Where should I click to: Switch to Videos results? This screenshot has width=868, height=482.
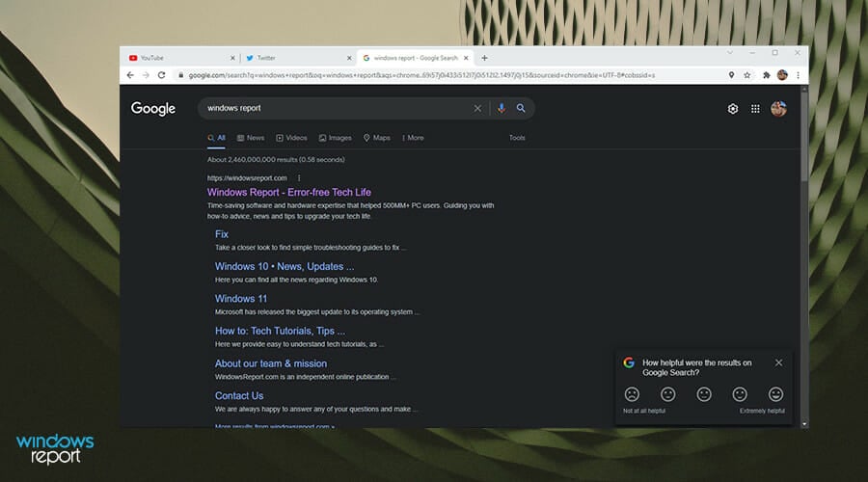[291, 138]
